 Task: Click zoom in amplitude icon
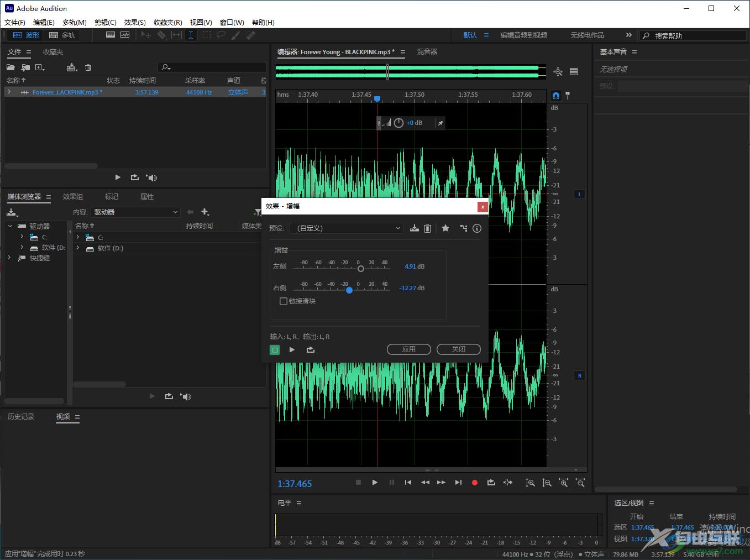pyautogui.click(x=530, y=483)
